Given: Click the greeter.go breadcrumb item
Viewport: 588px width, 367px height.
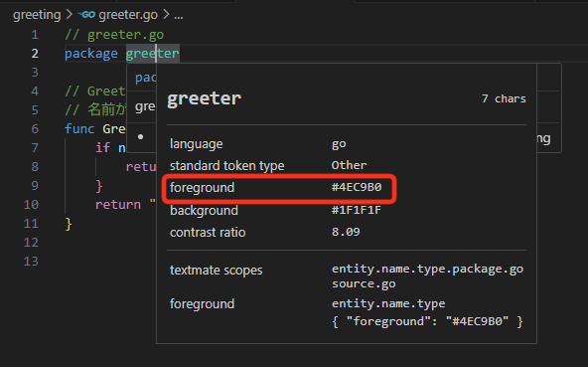Looking at the screenshot, I should pos(128,15).
